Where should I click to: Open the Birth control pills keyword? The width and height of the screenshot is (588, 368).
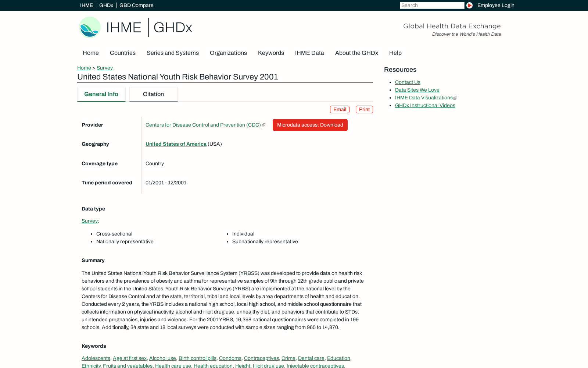[197, 358]
